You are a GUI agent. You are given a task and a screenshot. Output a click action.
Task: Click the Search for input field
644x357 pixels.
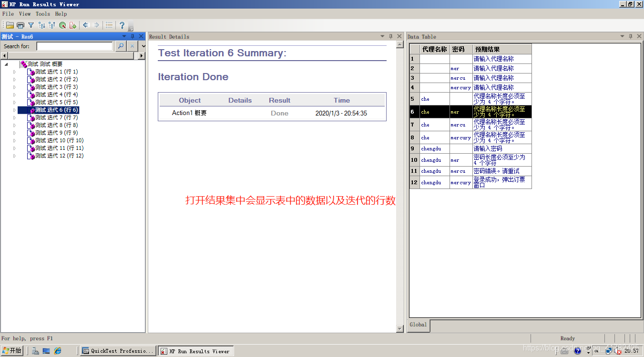(x=74, y=46)
